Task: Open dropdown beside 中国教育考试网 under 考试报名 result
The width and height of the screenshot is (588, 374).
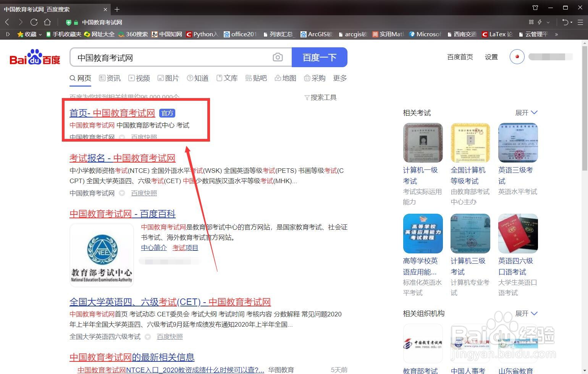Action: pos(122,193)
